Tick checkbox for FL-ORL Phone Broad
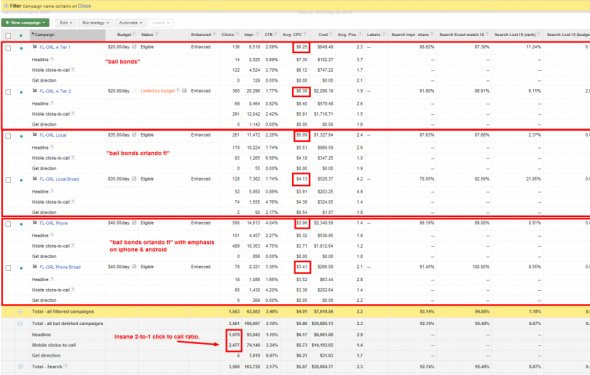The width and height of the screenshot is (590, 375). coord(8,268)
